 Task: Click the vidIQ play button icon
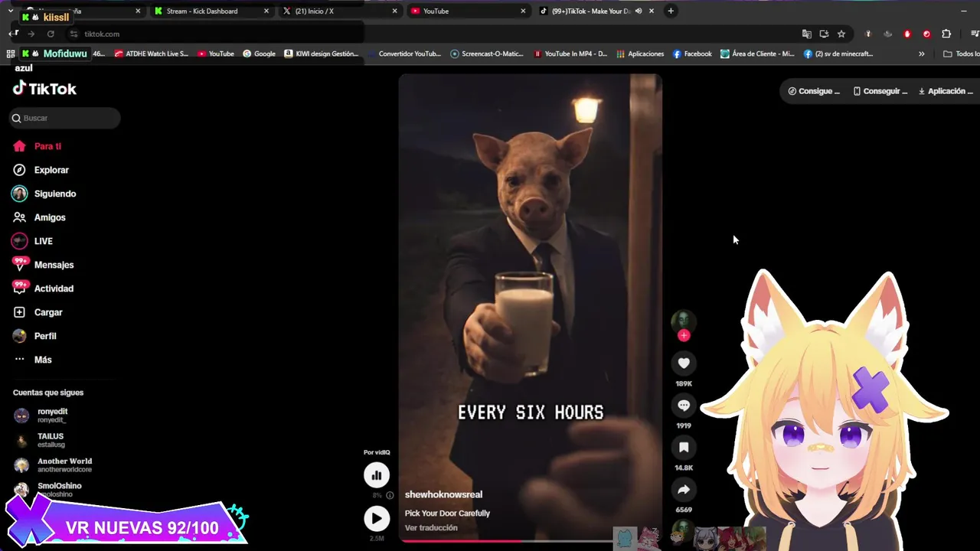click(376, 519)
